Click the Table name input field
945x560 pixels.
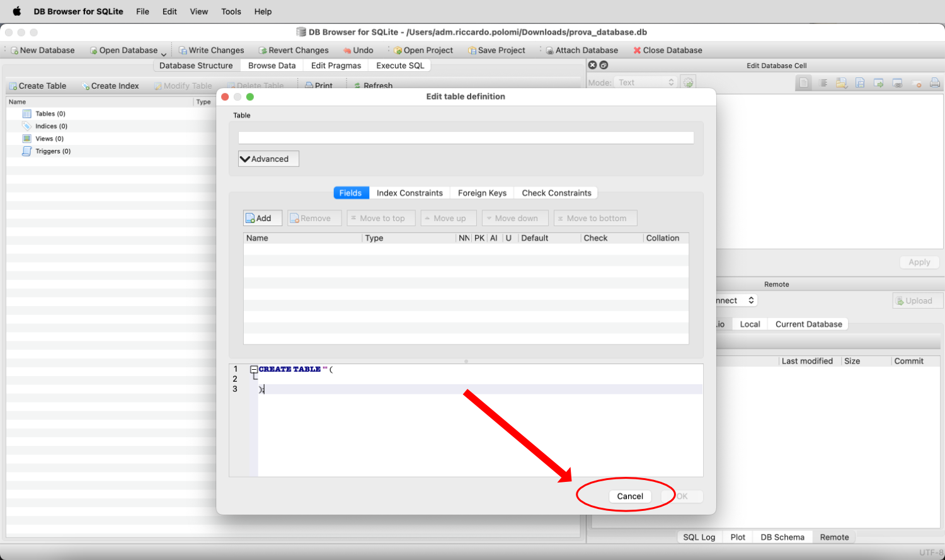[466, 138]
